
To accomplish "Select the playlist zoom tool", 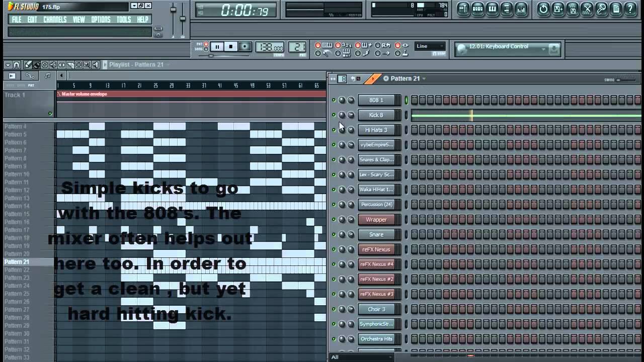I will click(x=87, y=65).
